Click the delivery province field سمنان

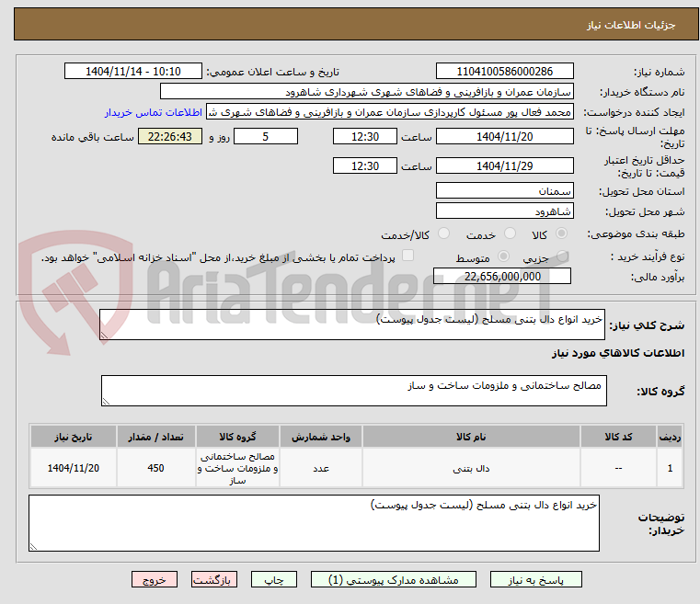[x=504, y=191]
